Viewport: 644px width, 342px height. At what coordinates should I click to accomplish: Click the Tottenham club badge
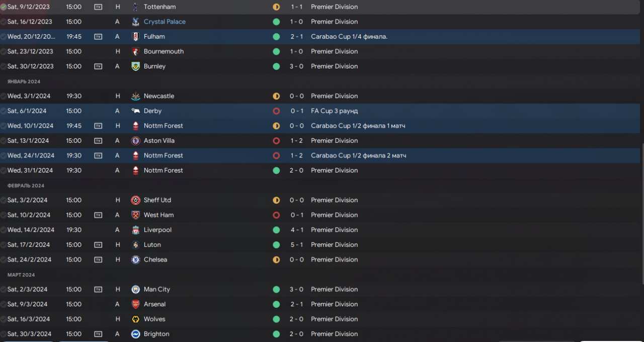coord(135,7)
